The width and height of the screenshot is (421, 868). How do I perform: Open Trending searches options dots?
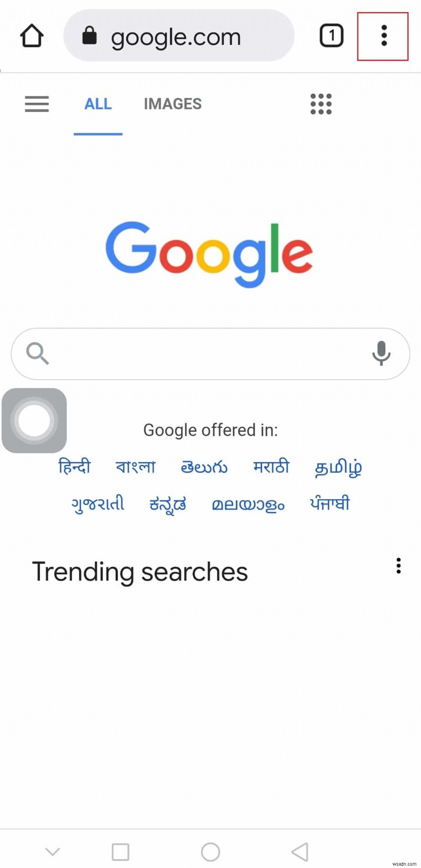398,565
